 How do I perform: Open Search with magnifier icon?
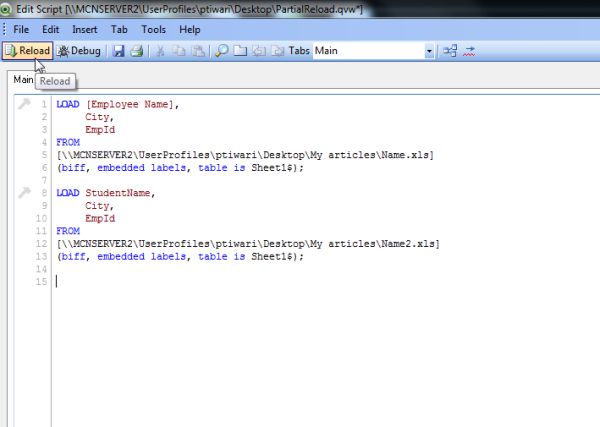(x=222, y=51)
